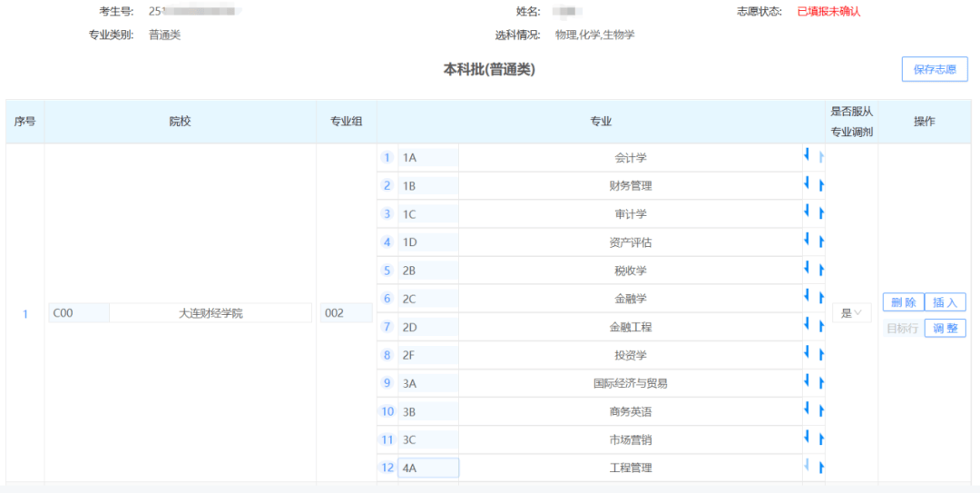Click the major code field 2C
The image size is (980, 493).
(x=428, y=299)
